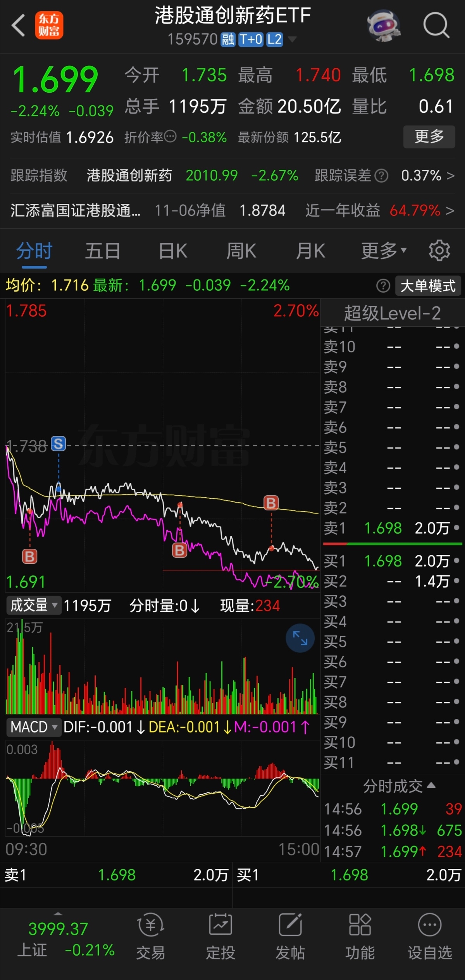Select the 分时 chart tab
This screenshot has width=465, height=980.
(x=34, y=251)
